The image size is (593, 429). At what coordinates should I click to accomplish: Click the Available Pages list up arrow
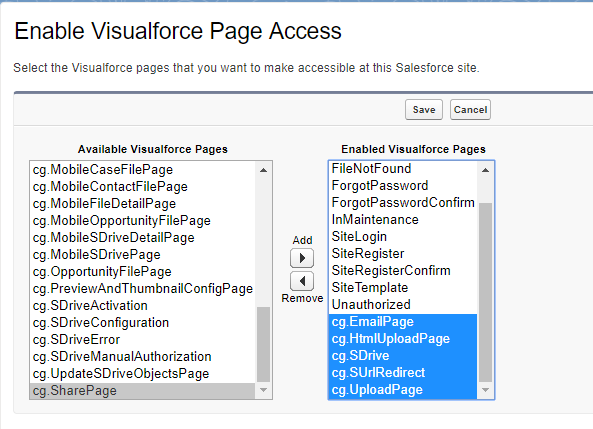263,170
